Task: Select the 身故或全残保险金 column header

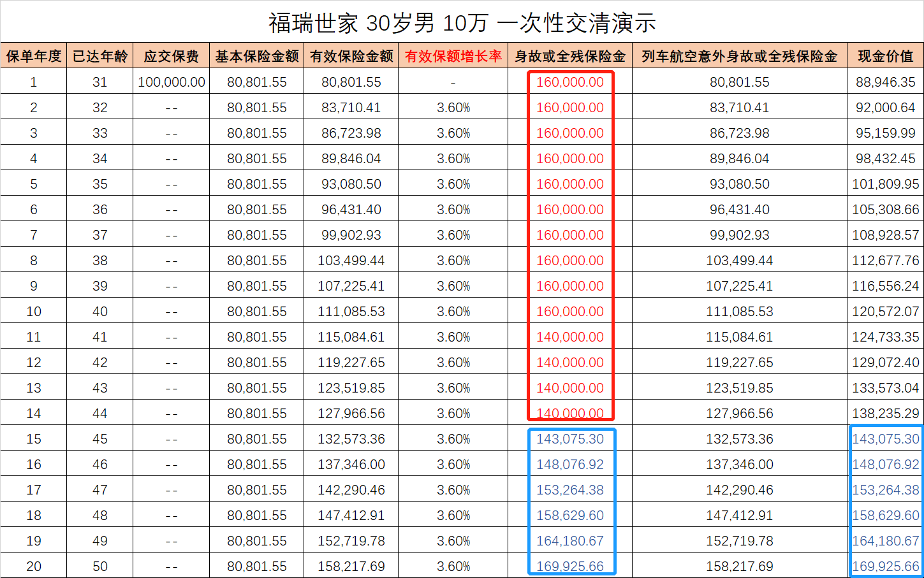Action: point(570,56)
